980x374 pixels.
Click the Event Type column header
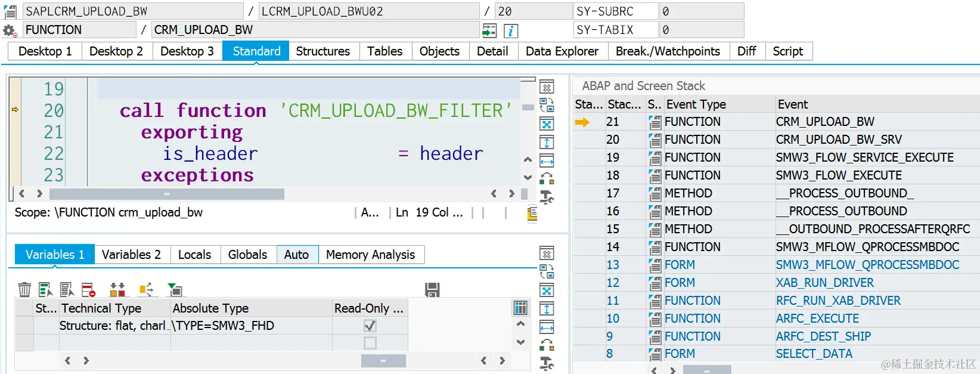pyautogui.click(x=720, y=104)
